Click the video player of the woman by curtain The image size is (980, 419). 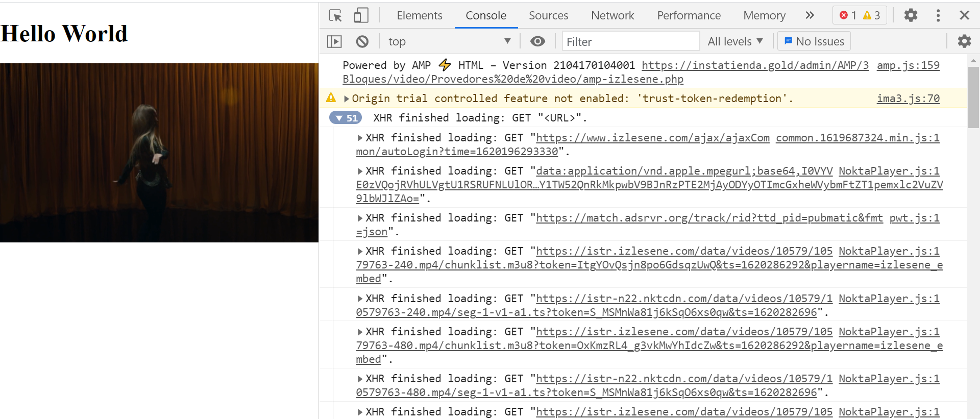coord(159,153)
